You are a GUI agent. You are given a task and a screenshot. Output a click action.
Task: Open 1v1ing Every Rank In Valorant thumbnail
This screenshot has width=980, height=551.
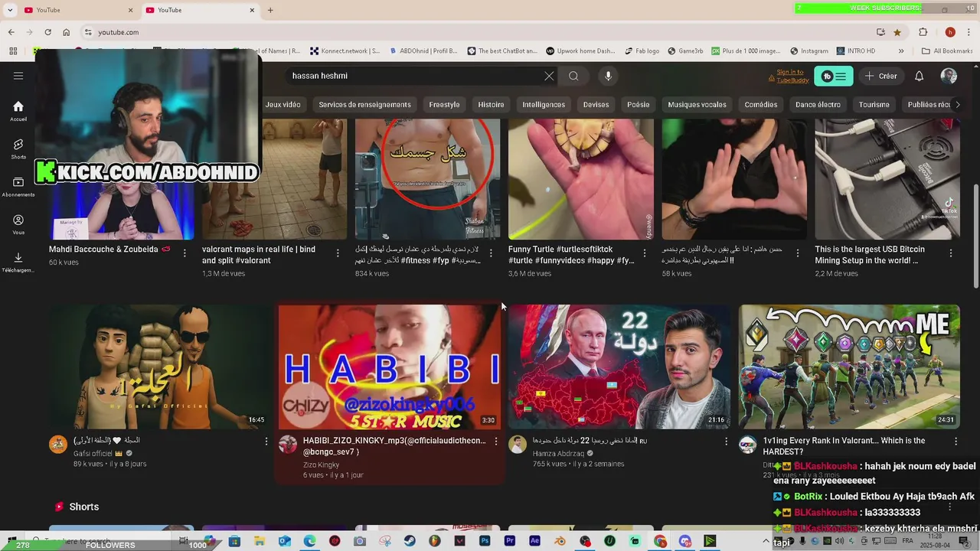[849, 367]
